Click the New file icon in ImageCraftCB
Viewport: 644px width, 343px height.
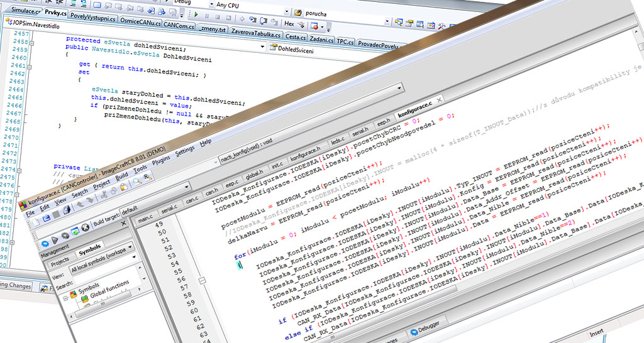click(36, 222)
